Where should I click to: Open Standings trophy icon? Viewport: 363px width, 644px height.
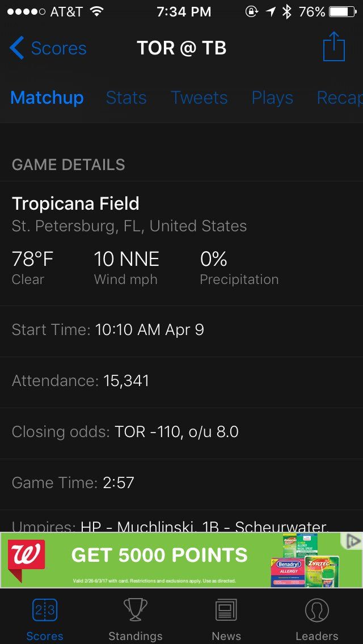[135, 609]
